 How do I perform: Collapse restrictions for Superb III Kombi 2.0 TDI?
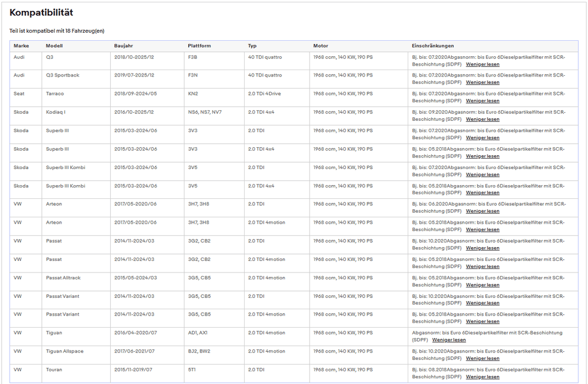pyautogui.click(x=482, y=175)
